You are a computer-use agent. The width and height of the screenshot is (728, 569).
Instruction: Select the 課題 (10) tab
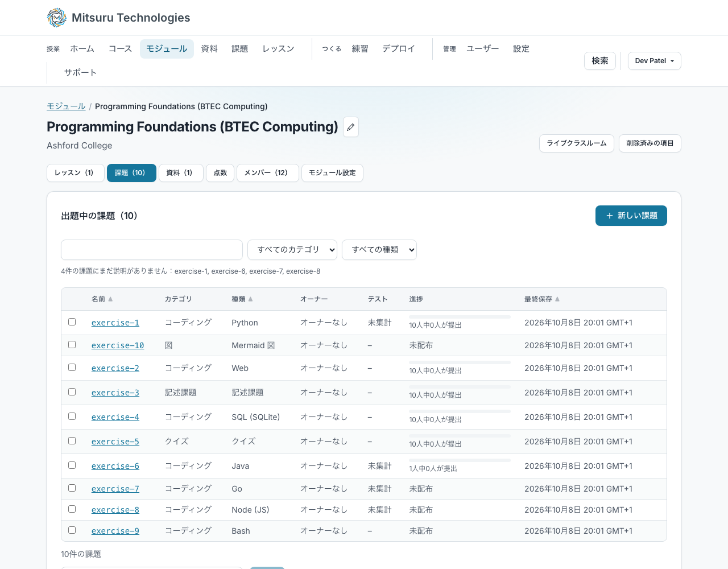pyautogui.click(x=131, y=173)
